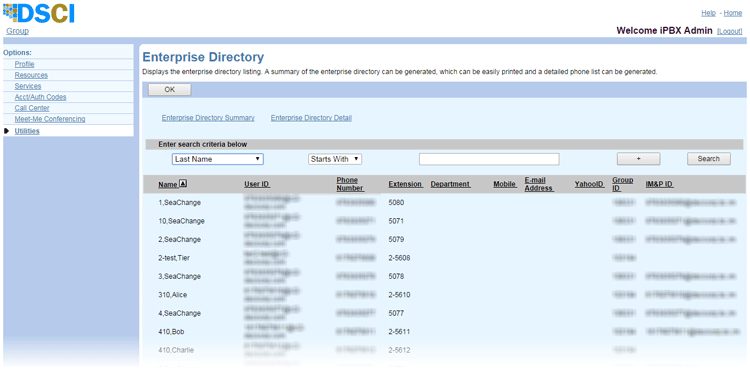This screenshot has width=750, height=369.
Task: Click extension 2-5608
Action: tap(399, 258)
